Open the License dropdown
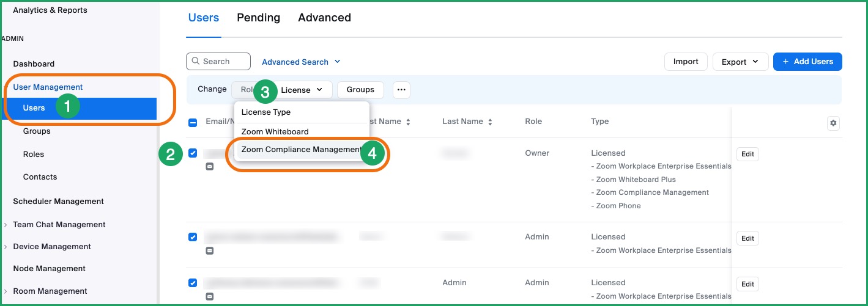 (302, 90)
